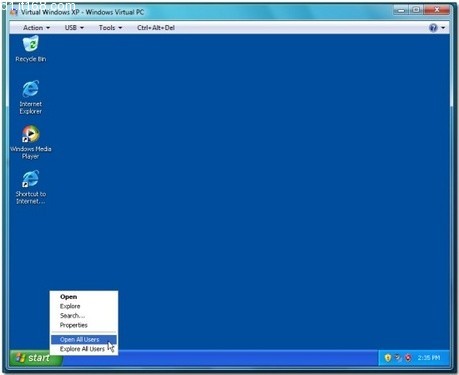
Task: Expand the Tools dropdown menu
Action: [110, 28]
